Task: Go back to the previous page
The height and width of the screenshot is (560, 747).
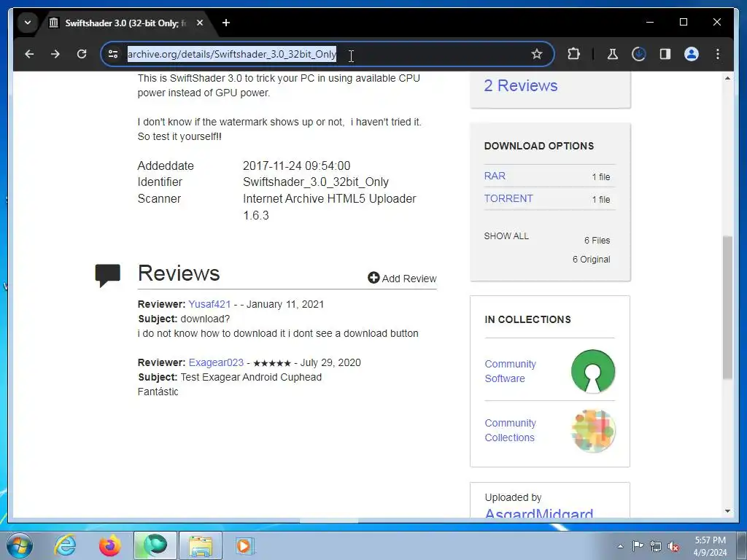Action: [29, 54]
